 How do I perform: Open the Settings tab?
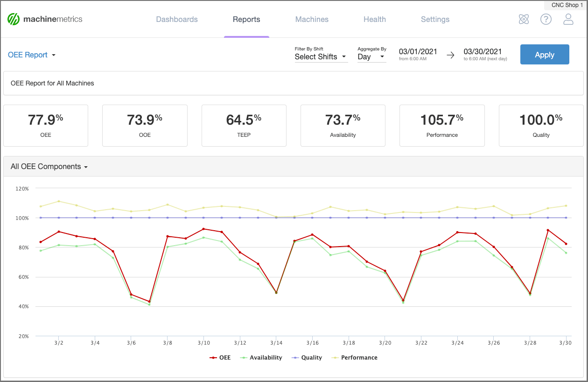[435, 19]
